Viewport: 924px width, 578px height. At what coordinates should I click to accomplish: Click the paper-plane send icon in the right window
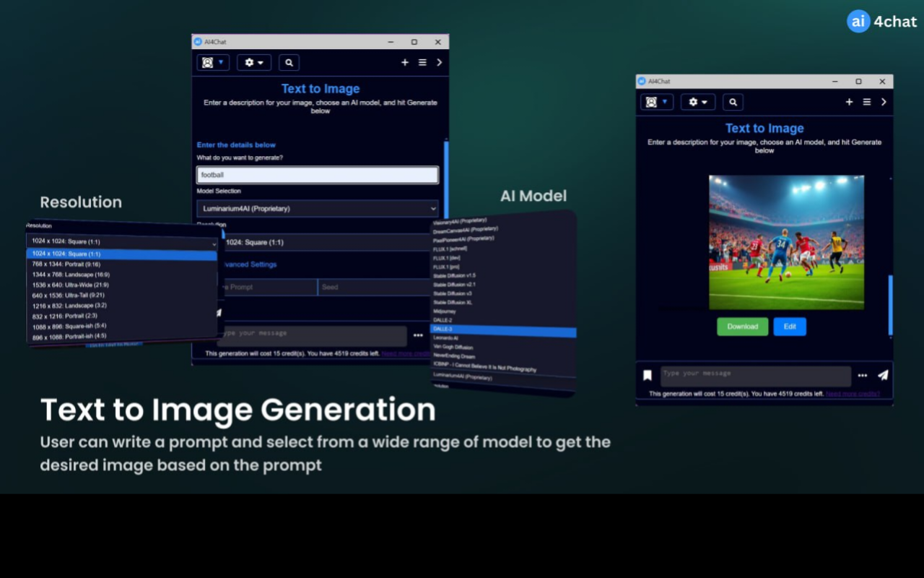[x=883, y=375]
